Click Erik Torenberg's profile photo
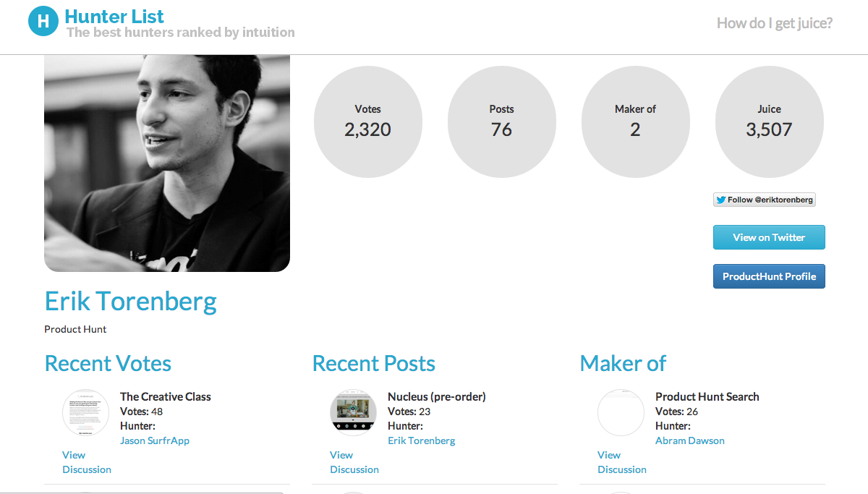The image size is (868, 494). point(167,163)
